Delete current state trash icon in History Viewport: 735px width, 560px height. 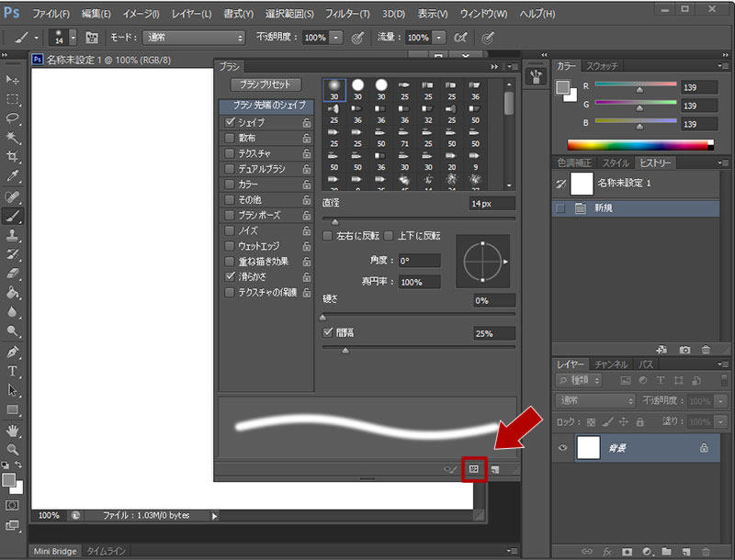tap(706, 349)
